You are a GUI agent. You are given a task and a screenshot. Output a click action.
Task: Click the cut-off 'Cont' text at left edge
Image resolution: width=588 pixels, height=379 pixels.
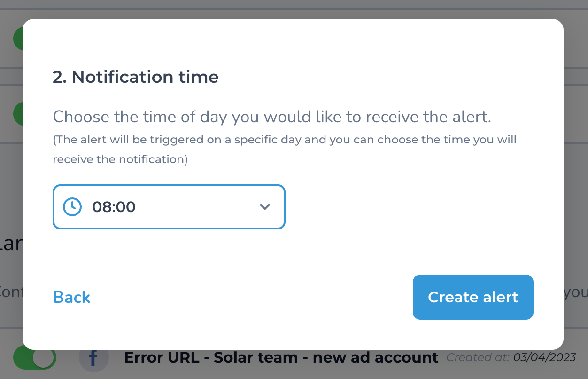11,292
